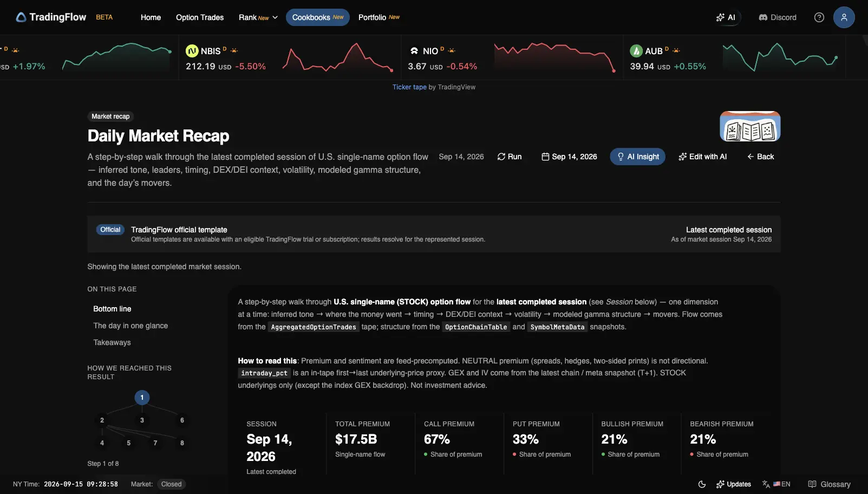Click the Total Premium $17.5B value
This screenshot has width=868, height=494.
pyautogui.click(x=356, y=439)
